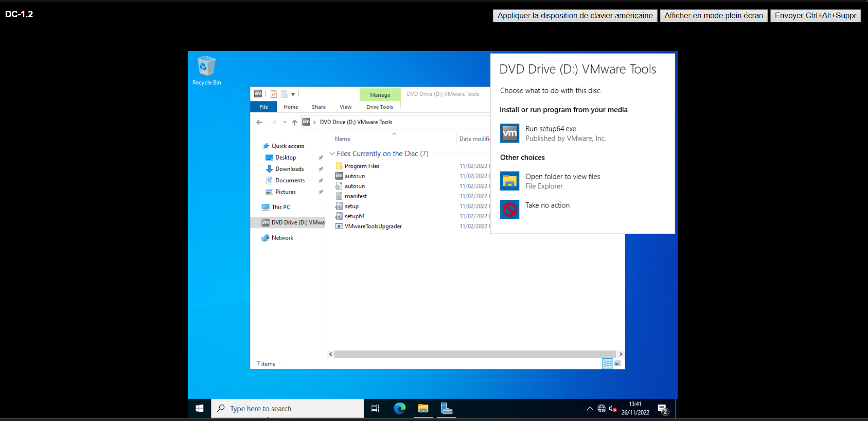Open the notification center icon
This screenshot has height=421, width=868.
coord(663,409)
